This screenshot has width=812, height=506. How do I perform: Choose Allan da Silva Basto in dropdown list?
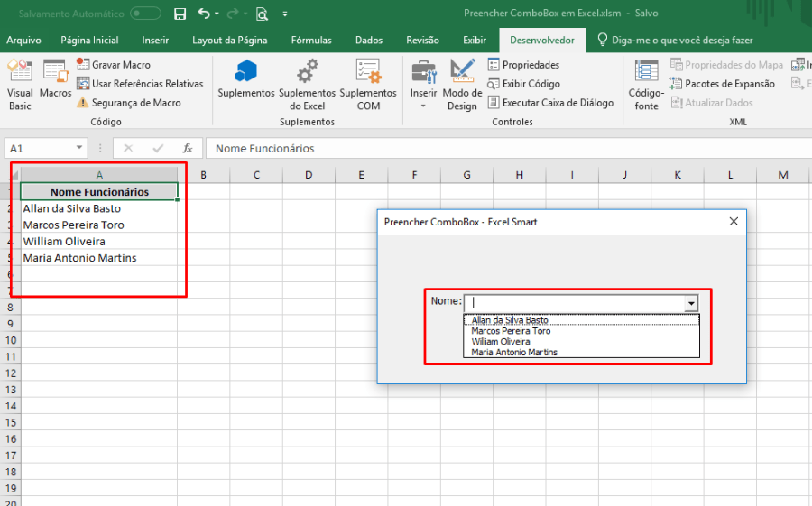click(x=581, y=320)
